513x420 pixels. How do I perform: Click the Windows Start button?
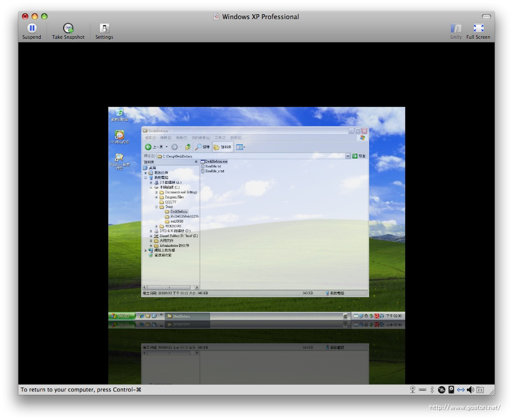(122, 316)
